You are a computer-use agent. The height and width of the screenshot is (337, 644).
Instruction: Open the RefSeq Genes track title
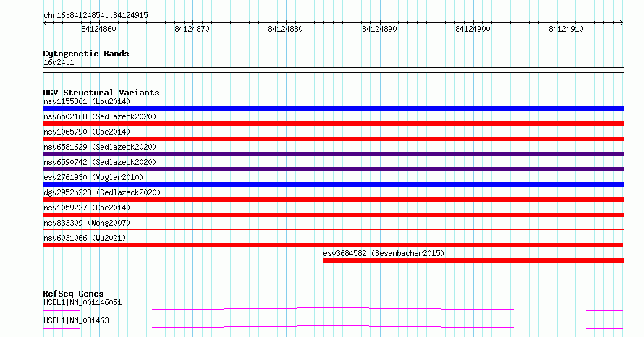(x=73, y=294)
